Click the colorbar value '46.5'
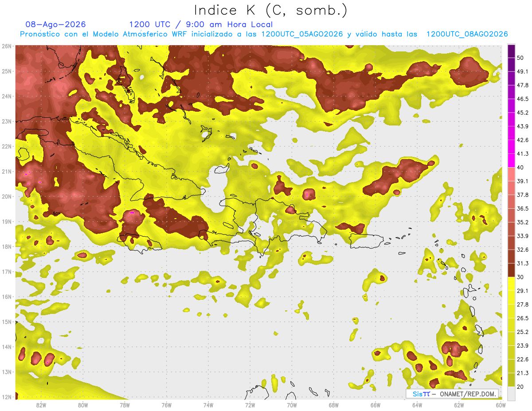 [x=523, y=99]
